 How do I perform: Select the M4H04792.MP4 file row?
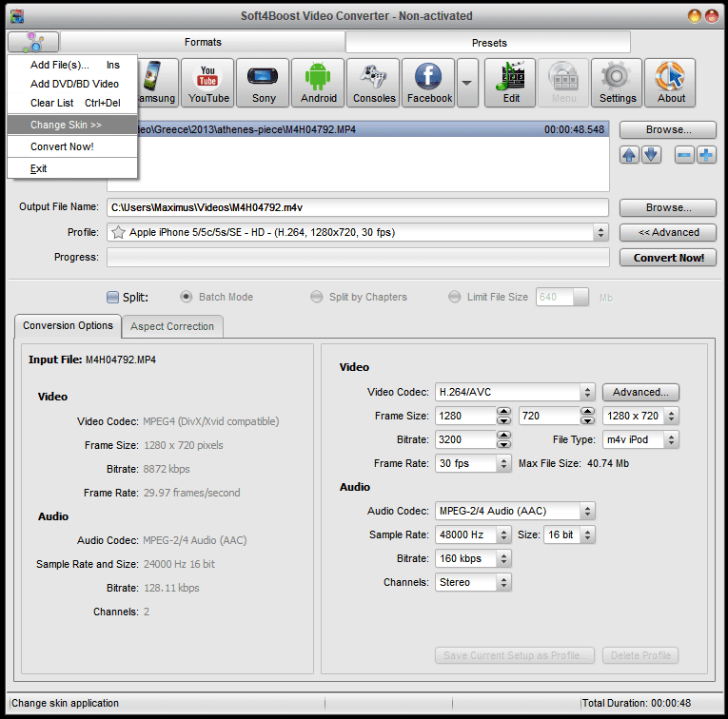pos(358,129)
